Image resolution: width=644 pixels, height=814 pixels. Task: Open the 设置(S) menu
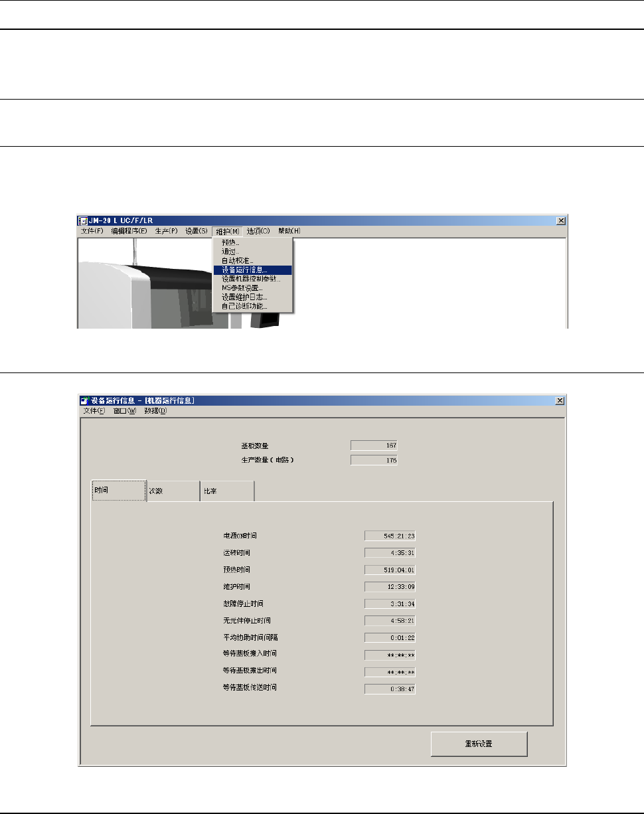[x=197, y=231]
